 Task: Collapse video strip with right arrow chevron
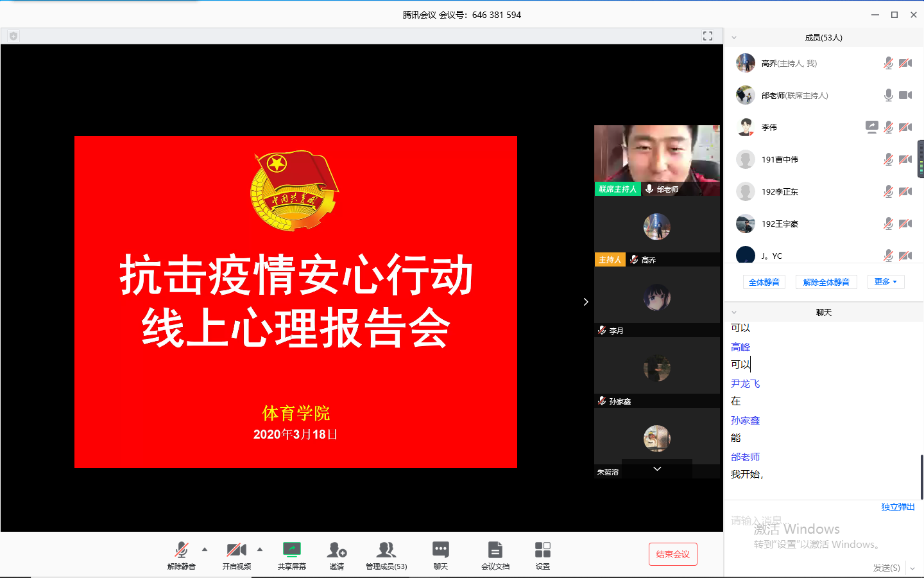[x=586, y=302]
